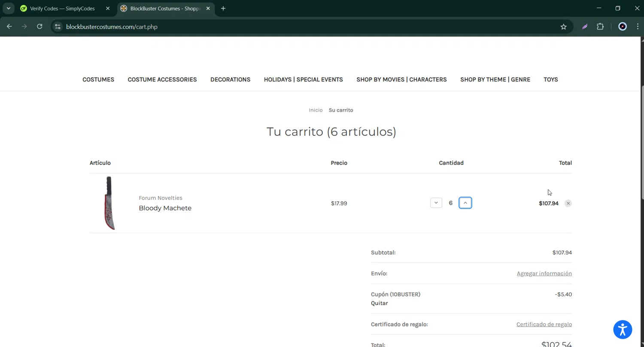The height and width of the screenshot is (347, 644).
Task: Open the purple feather extension icon
Action: point(585,27)
